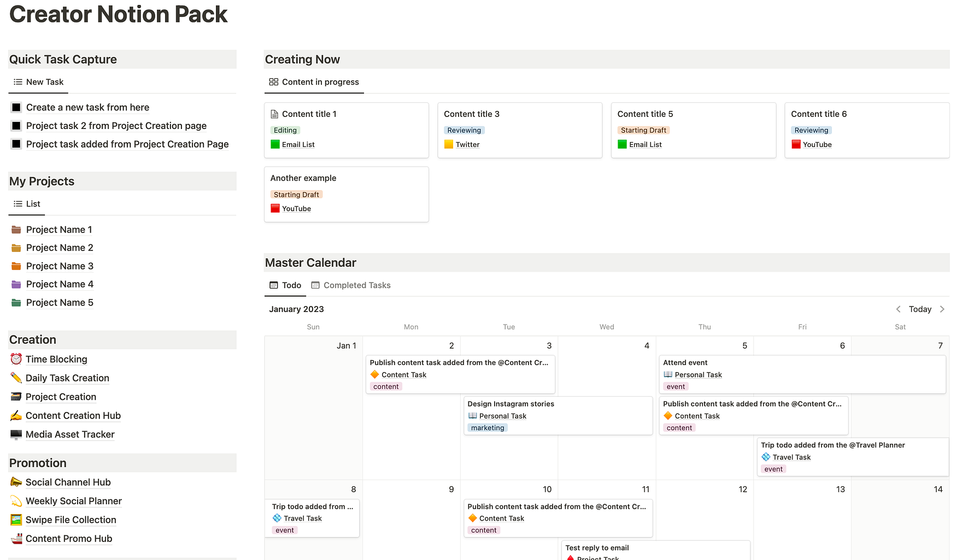Click the ship icon beside Content Promo Hub

(x=16, y=538)
